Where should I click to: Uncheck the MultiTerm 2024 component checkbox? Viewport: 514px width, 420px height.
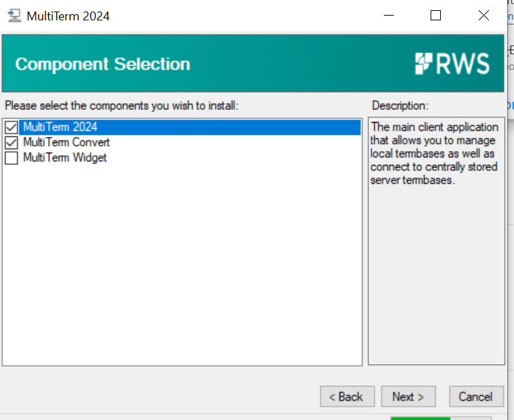[11, 128]
